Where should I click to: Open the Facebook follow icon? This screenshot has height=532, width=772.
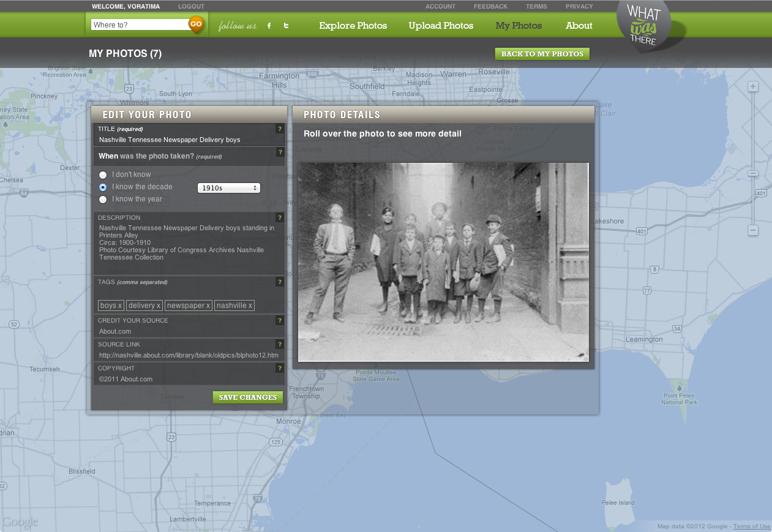coord(269,26)
